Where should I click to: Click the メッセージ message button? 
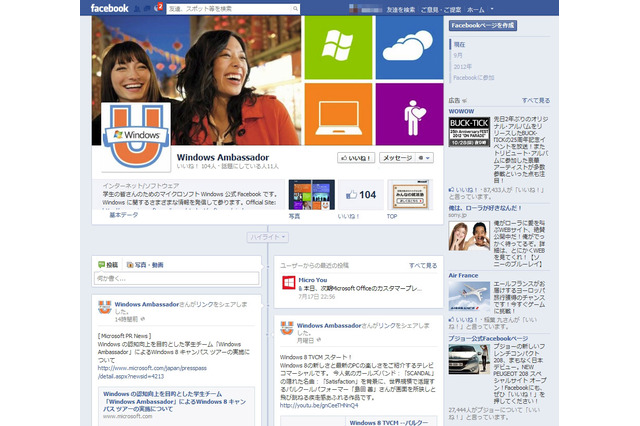pyautogui.click(x=397, y=158)
